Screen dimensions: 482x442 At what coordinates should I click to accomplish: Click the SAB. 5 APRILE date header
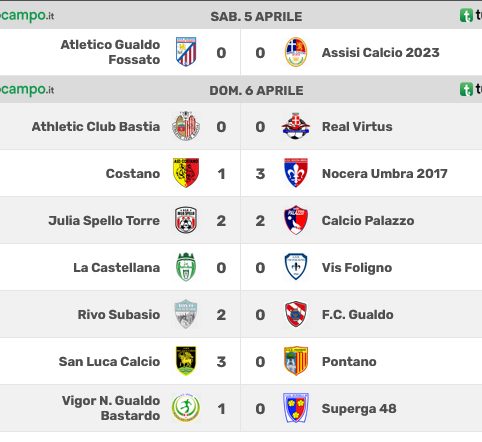point(256,16)
